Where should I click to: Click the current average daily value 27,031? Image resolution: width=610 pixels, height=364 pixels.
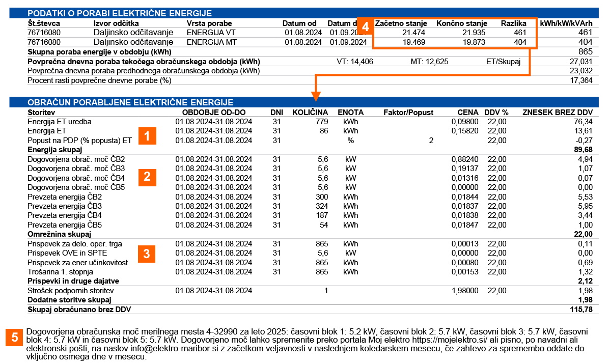(x=581, y=62)
